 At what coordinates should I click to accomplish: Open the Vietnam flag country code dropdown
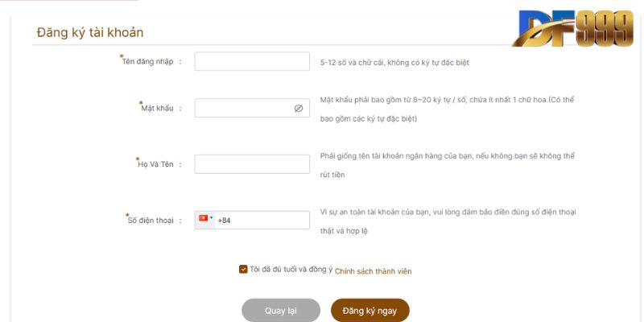[x=205, y=220]
